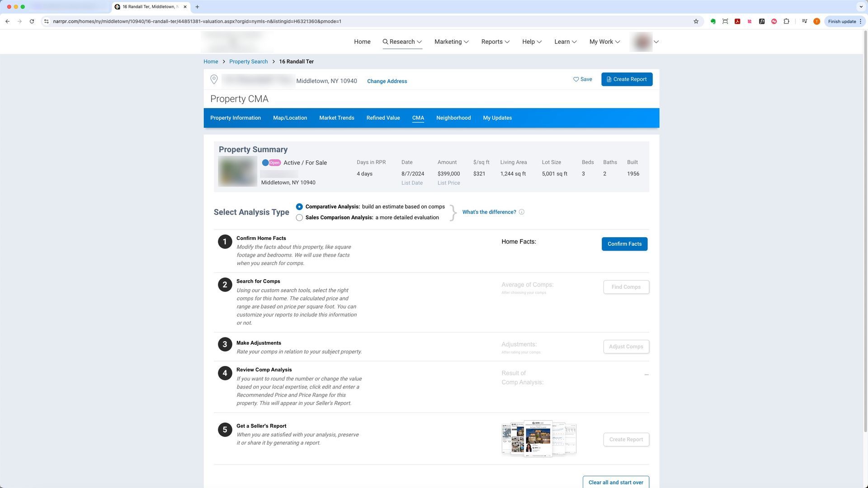Select Comparative Analysis radio option

[x=299, y=206]
